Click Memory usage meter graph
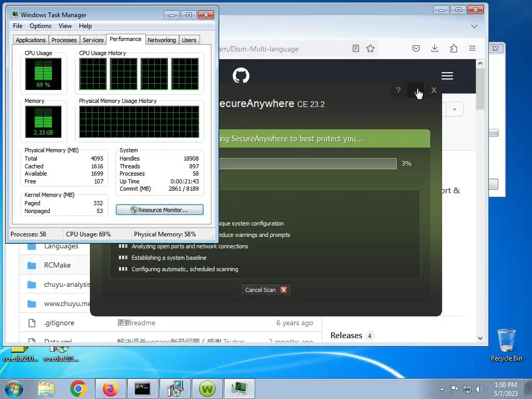The image size is (532, 399). pyautogui.click(x=43, y=122)
